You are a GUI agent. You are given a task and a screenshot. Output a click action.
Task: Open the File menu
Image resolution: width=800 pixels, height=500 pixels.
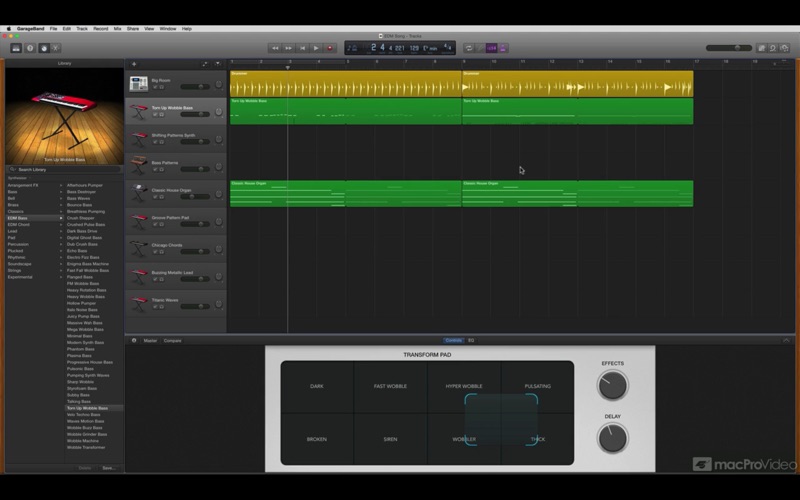pos(53,29)
